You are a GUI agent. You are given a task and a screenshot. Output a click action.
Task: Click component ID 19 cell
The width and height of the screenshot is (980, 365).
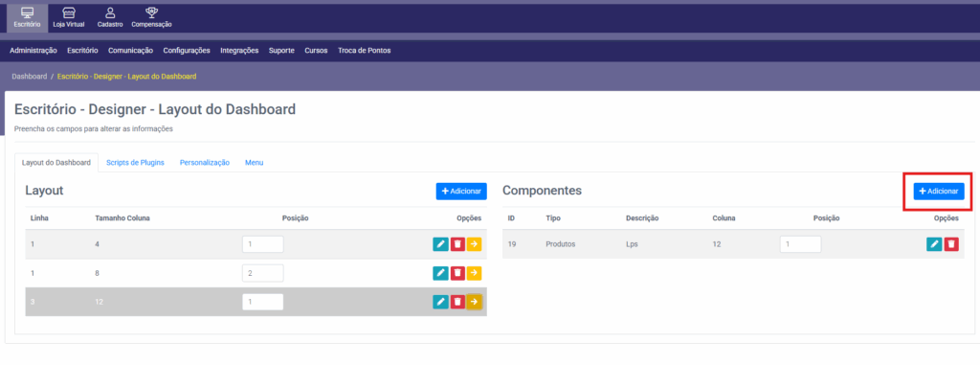511,244
